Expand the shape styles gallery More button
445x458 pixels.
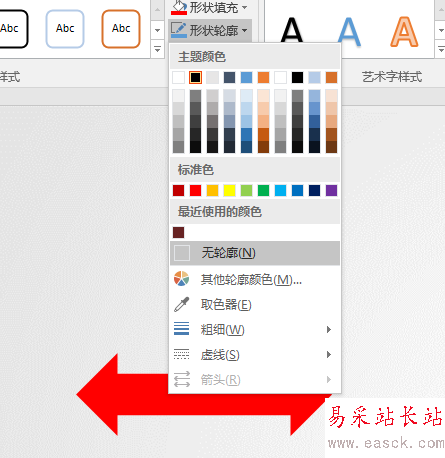[x=157, y=49]
